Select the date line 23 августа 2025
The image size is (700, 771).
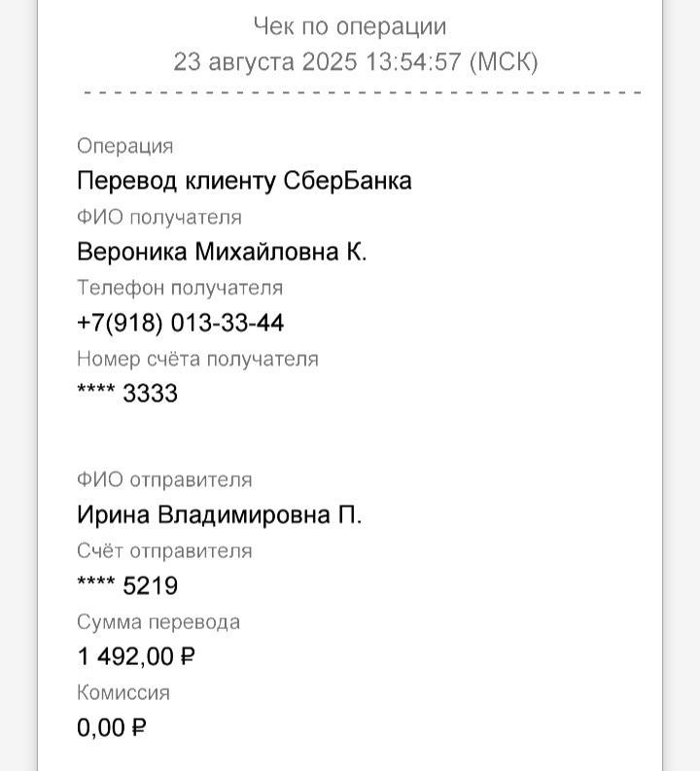pos(356,61)
